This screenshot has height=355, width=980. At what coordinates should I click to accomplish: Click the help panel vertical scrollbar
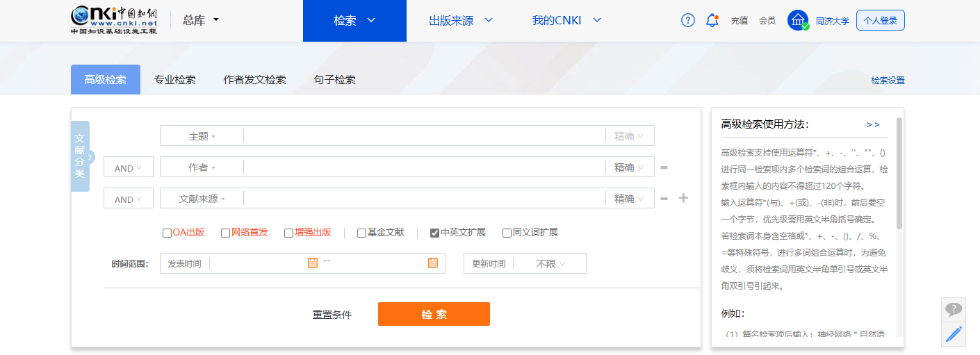899,174
